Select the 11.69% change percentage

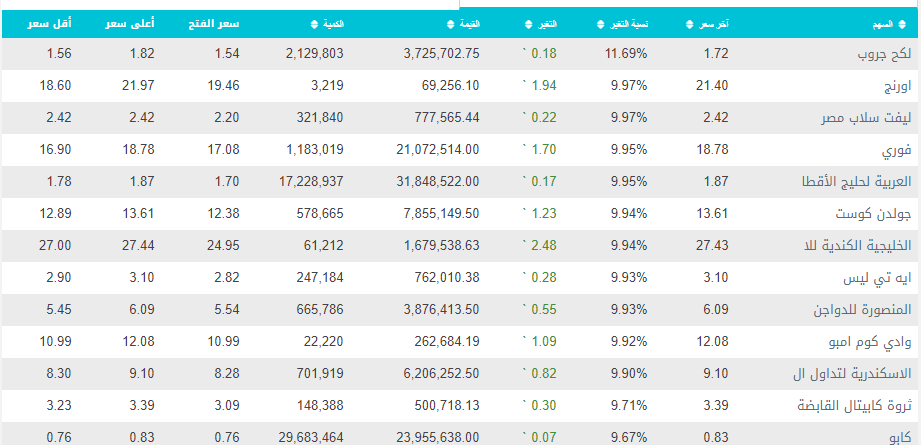pyautogui.click(x=626, y=54)
